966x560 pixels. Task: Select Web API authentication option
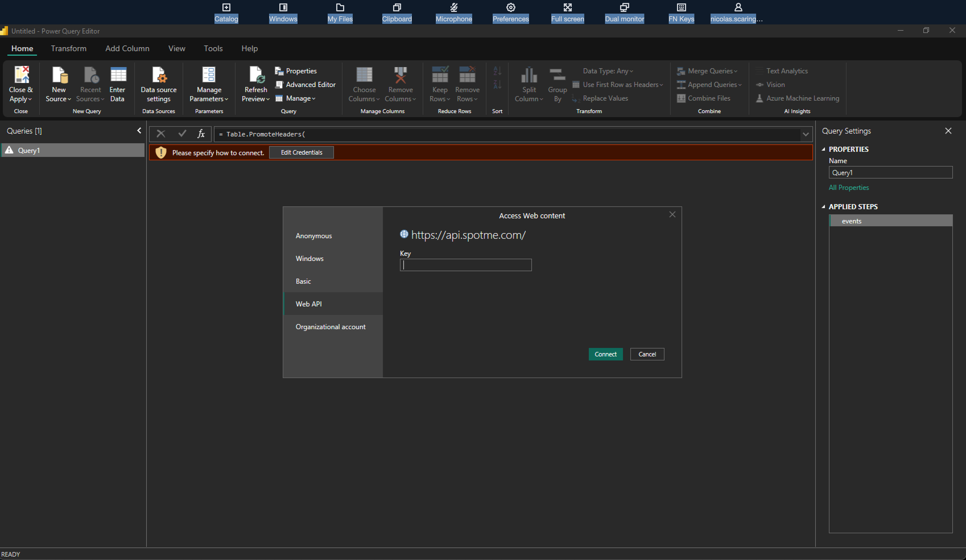(x=333, y=304)
